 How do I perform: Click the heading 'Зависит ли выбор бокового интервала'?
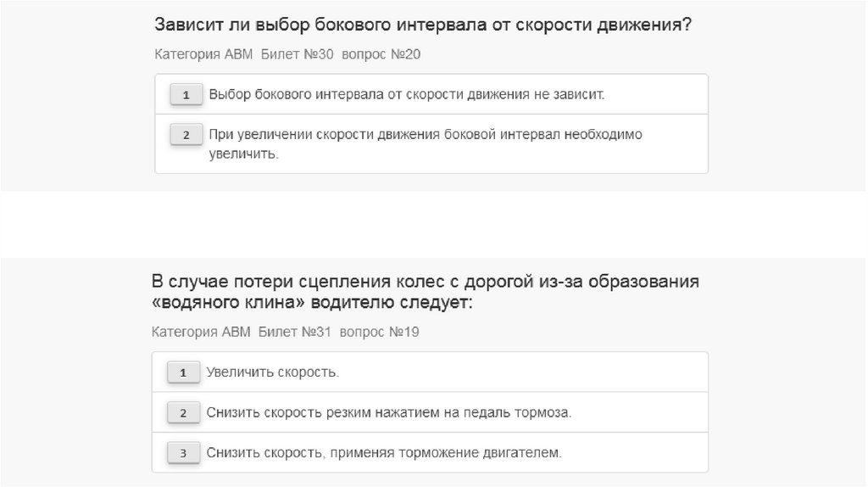coord(423,24)
